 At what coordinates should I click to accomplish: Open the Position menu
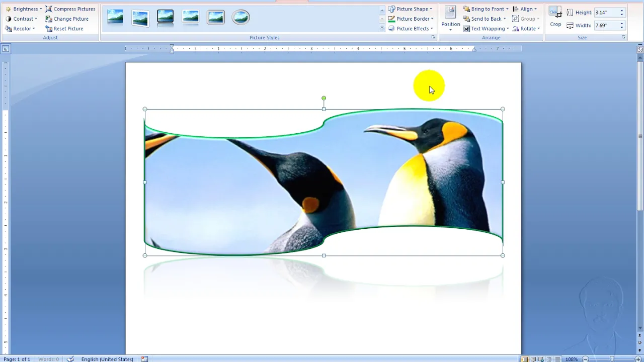pos(450,19)
